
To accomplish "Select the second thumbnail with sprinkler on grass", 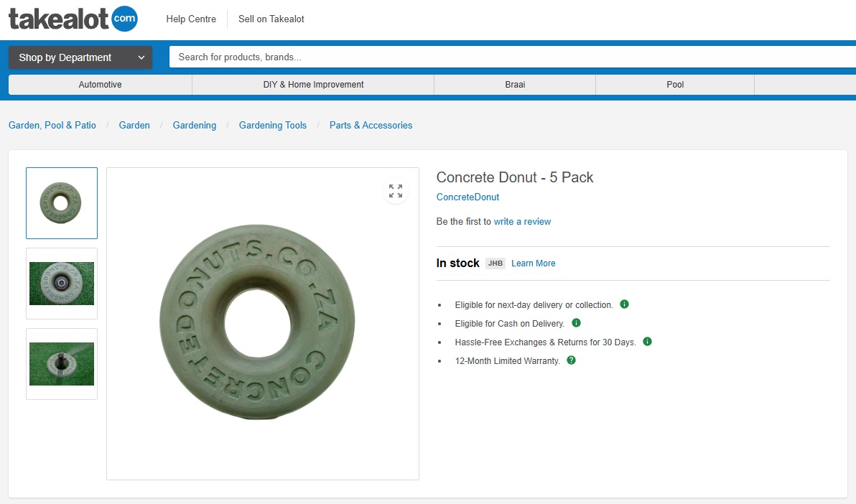I will (x=62, y=284).
